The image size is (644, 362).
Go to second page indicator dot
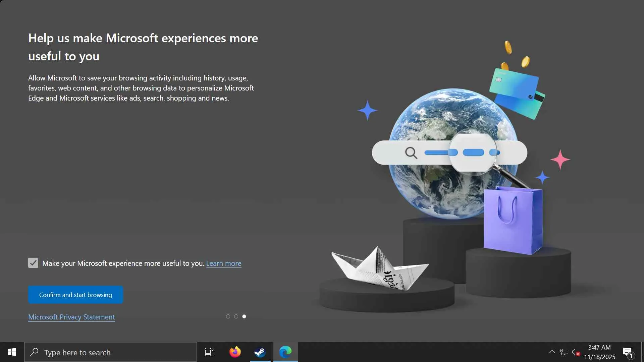pos(236,316)
